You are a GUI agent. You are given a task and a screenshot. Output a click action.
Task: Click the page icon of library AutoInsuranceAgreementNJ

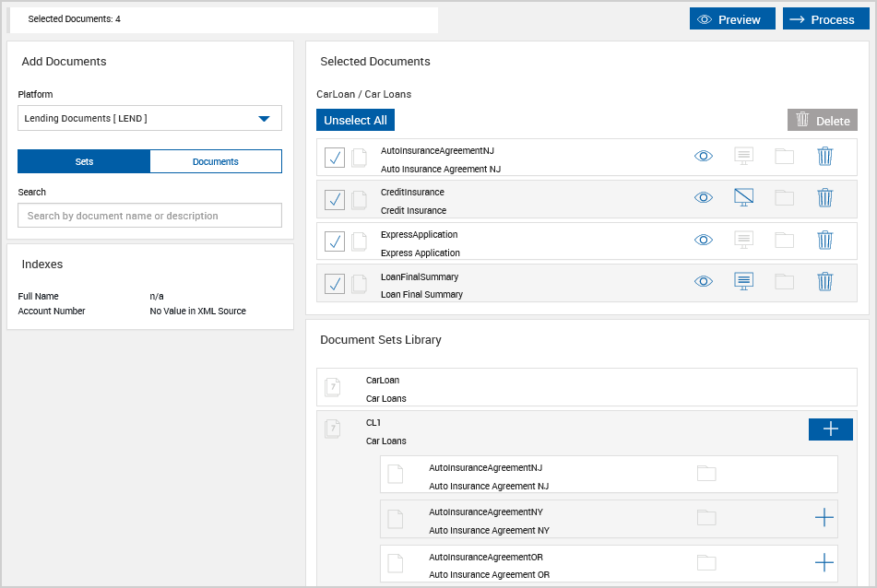396,474
